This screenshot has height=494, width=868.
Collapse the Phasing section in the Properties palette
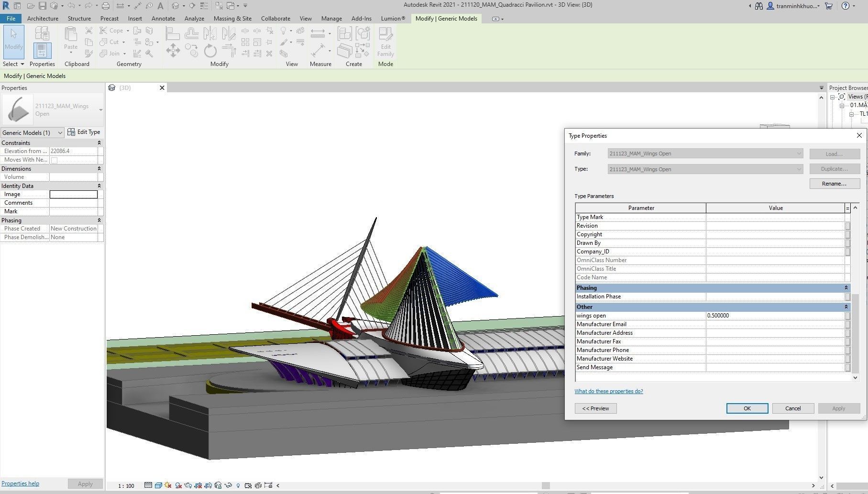pos(99,220)
